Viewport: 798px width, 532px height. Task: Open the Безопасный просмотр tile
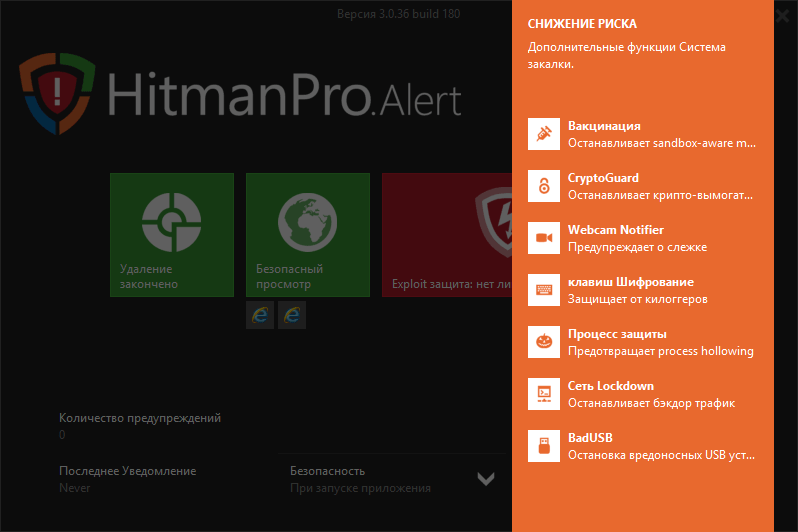(308, 235)
